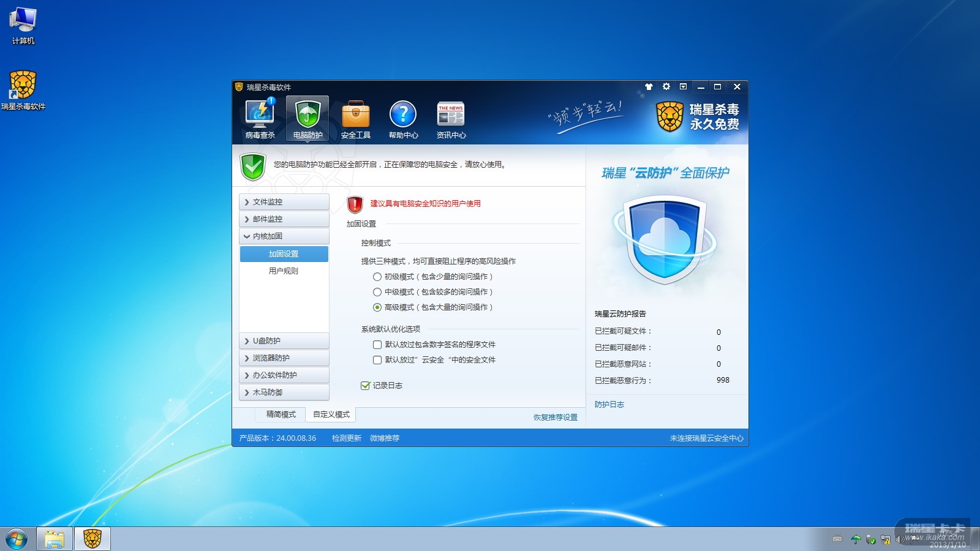Open the 计算机 desktop icon
The image size is (980, 551).
pos(23,26)
